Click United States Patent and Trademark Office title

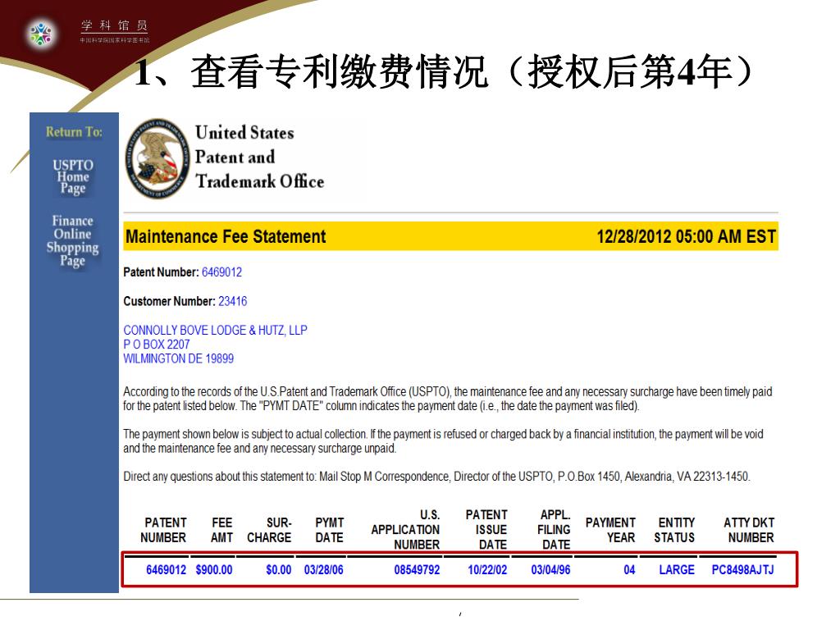pos(259,157)
